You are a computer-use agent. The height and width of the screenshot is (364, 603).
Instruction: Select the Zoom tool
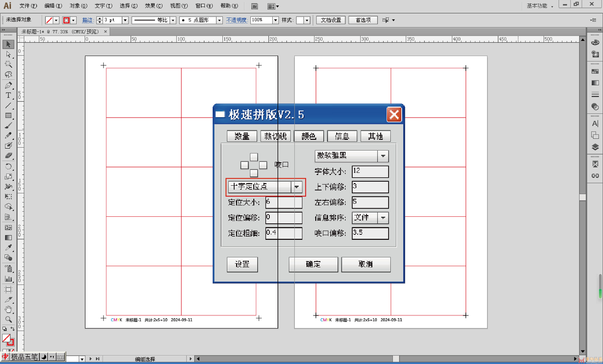point(8,319)
